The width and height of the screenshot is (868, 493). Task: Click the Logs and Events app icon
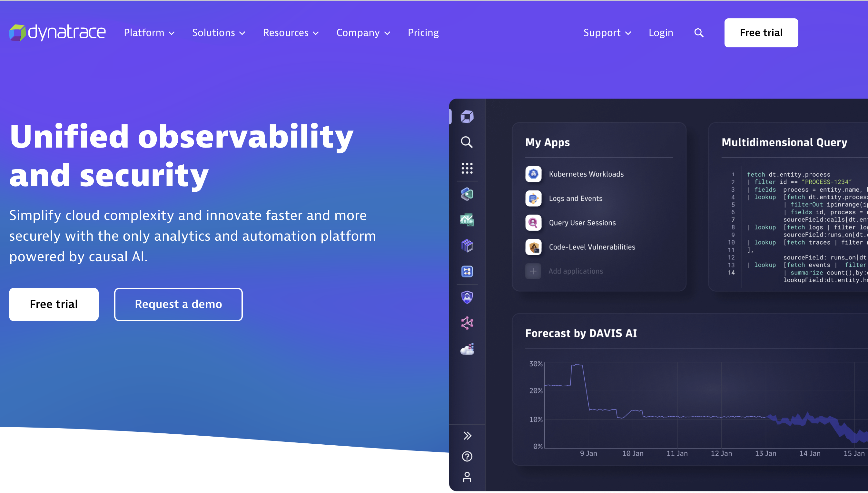coord(533,198)
